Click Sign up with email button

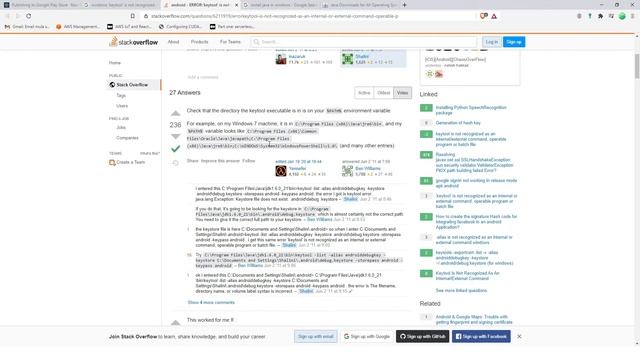pos(316,336)
